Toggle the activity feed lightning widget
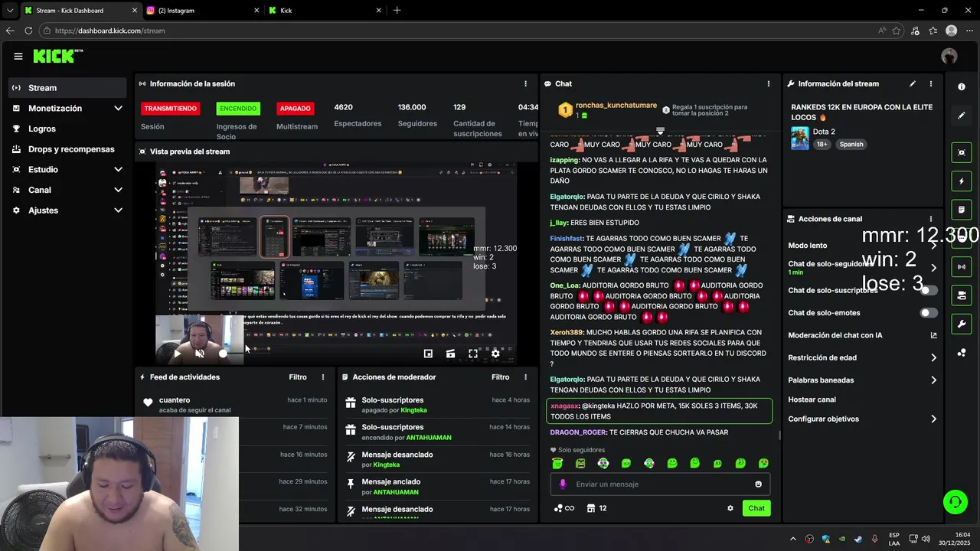The height and width of the screenshot is (551, 980). click(962, 181)
